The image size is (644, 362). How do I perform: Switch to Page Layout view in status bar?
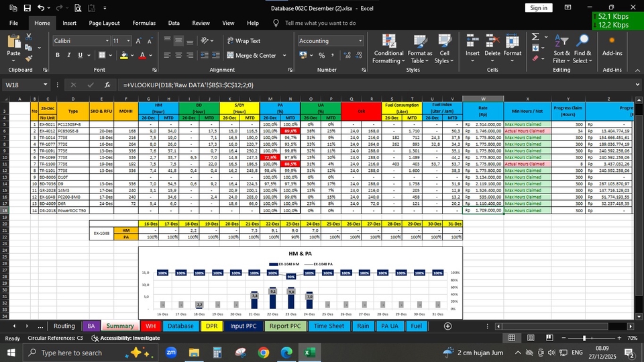coord(531,338)
